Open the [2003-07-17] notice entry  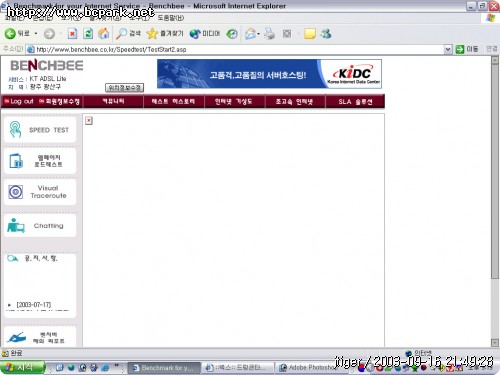point(34,305)
